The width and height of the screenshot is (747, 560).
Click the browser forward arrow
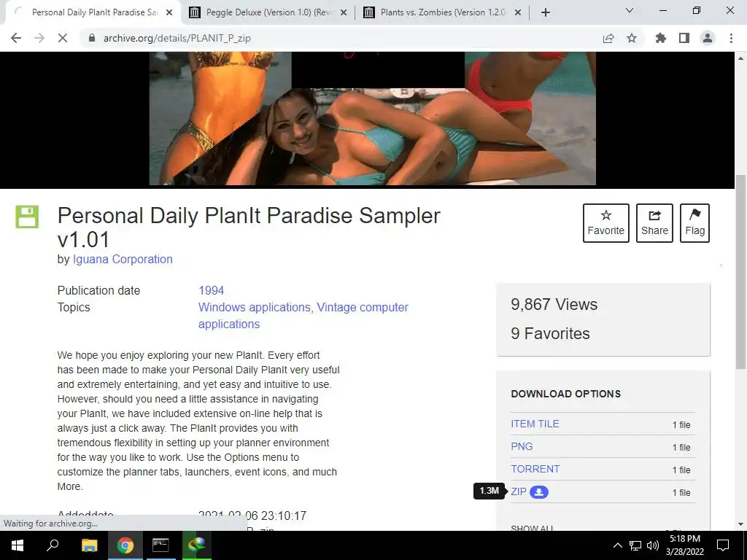[x=39, y=38]
